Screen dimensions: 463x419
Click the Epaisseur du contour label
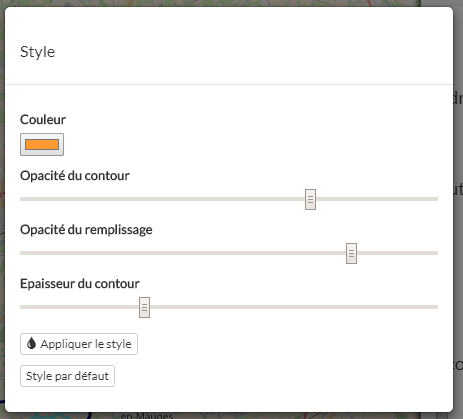tap(80, 284)
